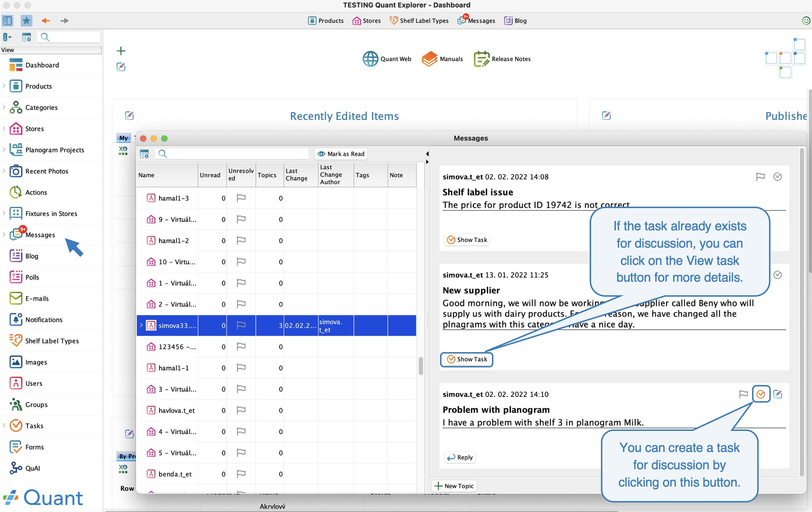812x512 pixels.
Task: Create task for Problem with planogram
Action: tap(761, 394)
